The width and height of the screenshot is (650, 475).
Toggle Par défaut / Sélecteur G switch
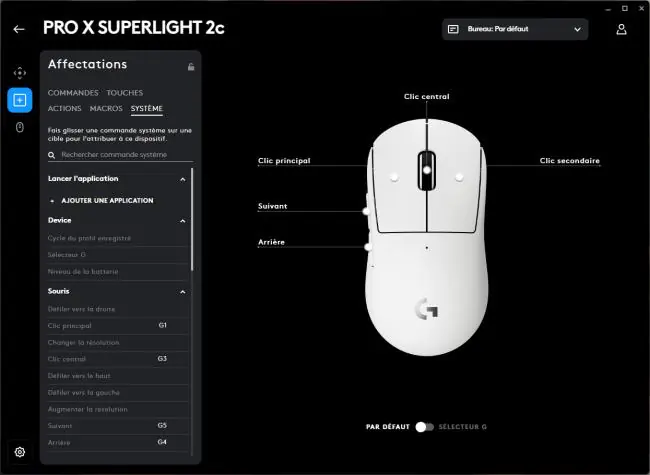click(424, 427)
